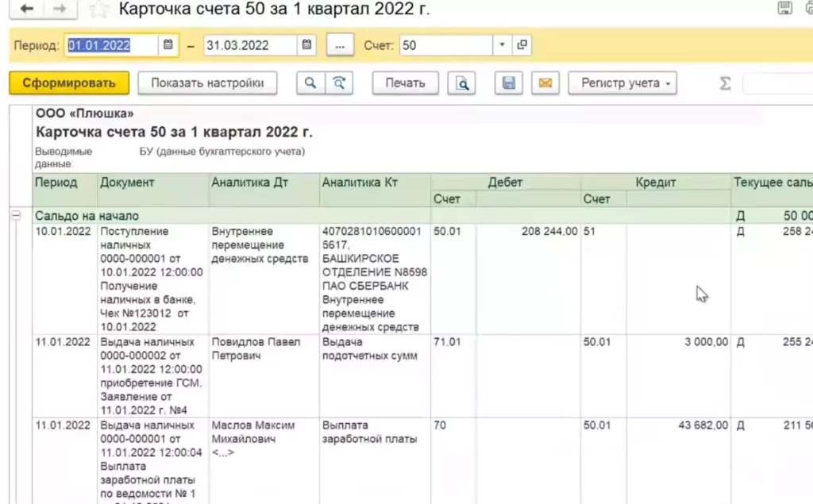The width and height of the screenshot is (813, 504).
Task: Select the Поступление наличных 10.01.2022 document cell
Action: (x=151, y=278)
